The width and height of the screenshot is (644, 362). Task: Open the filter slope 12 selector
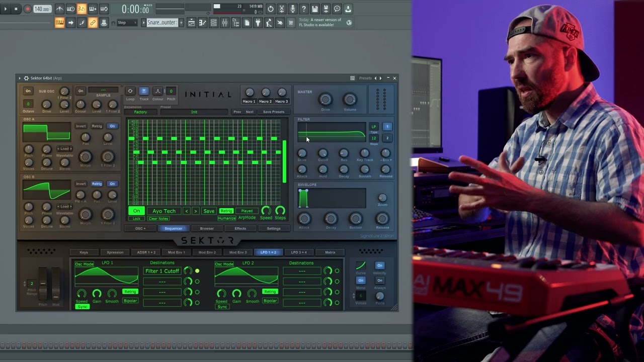(x=373, y=138)
